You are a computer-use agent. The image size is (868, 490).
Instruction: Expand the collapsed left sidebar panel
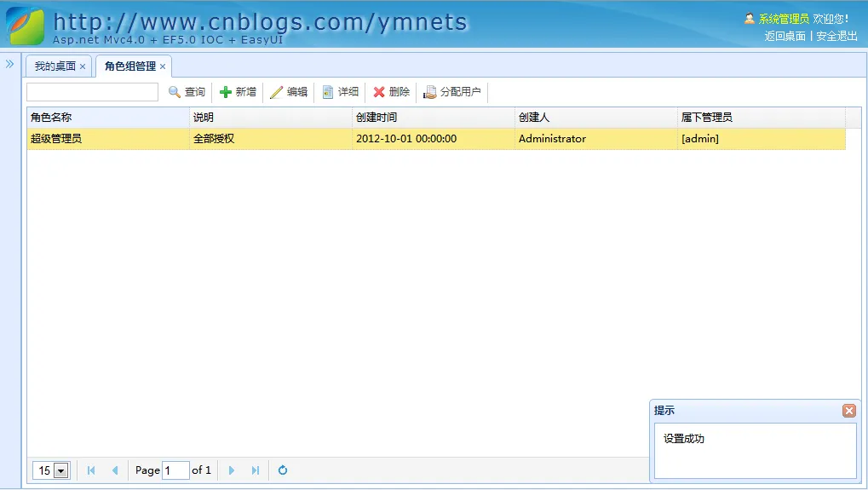click(10, 64)
